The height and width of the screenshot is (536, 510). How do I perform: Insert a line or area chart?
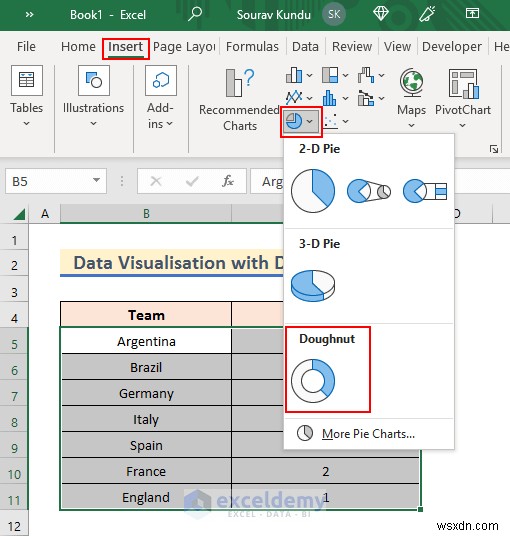click(x=294, y=98)
